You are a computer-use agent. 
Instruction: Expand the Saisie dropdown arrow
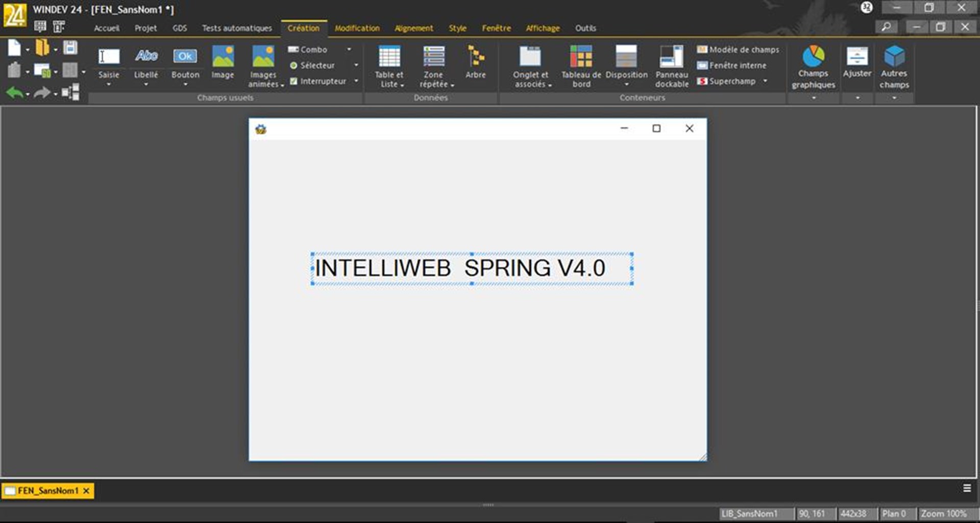[x=109, y=84]
